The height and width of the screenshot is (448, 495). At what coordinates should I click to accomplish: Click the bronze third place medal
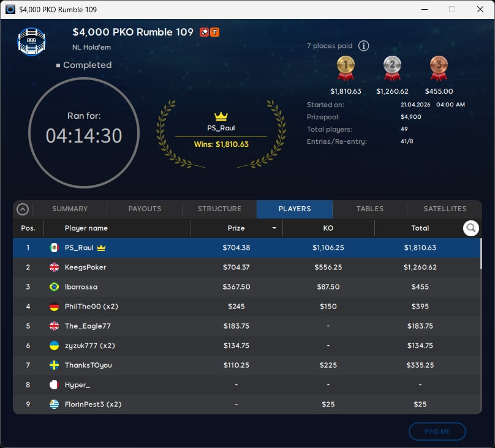pos(439,68)
